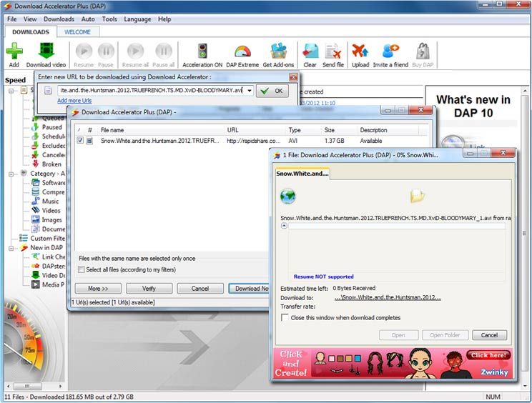The height and width of the screenshot is (403, 532).
Task: Switch to the WELCOME tab
Action: click(77, 32)
